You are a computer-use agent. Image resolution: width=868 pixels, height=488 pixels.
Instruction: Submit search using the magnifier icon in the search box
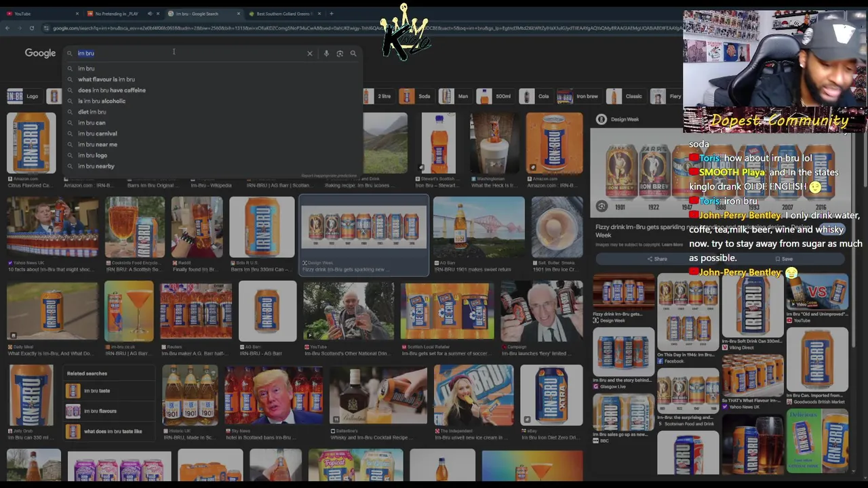353,54
